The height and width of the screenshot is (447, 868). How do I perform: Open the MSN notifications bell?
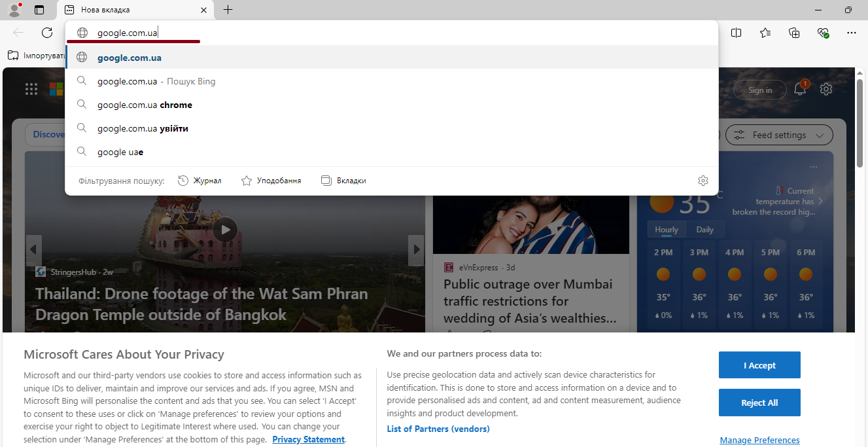(x=800, y=90)
